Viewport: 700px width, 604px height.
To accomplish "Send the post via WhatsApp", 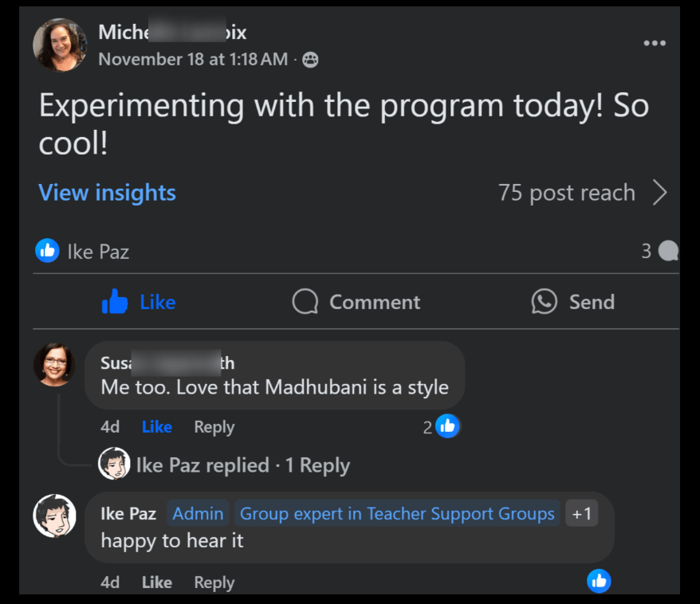I will point(573,302).
